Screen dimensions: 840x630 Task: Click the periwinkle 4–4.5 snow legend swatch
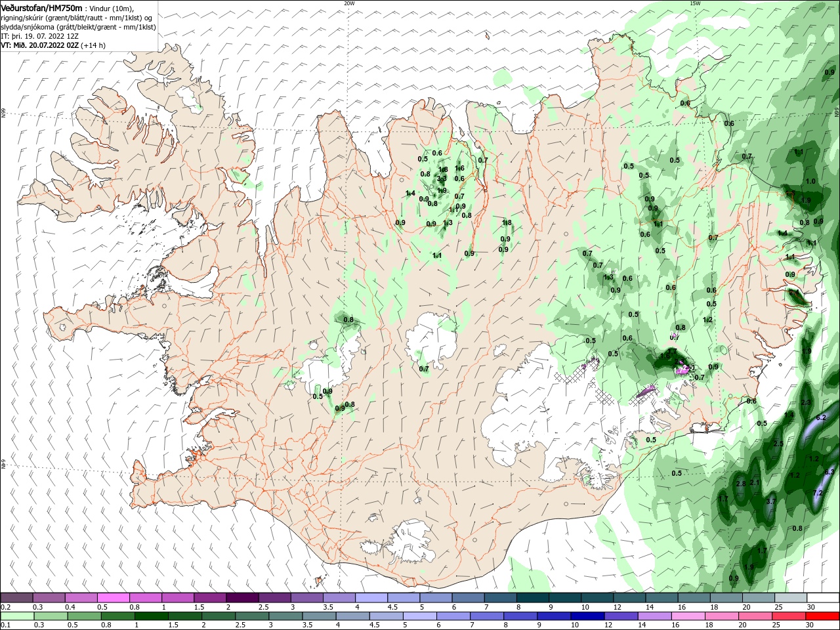coord(370,598)
